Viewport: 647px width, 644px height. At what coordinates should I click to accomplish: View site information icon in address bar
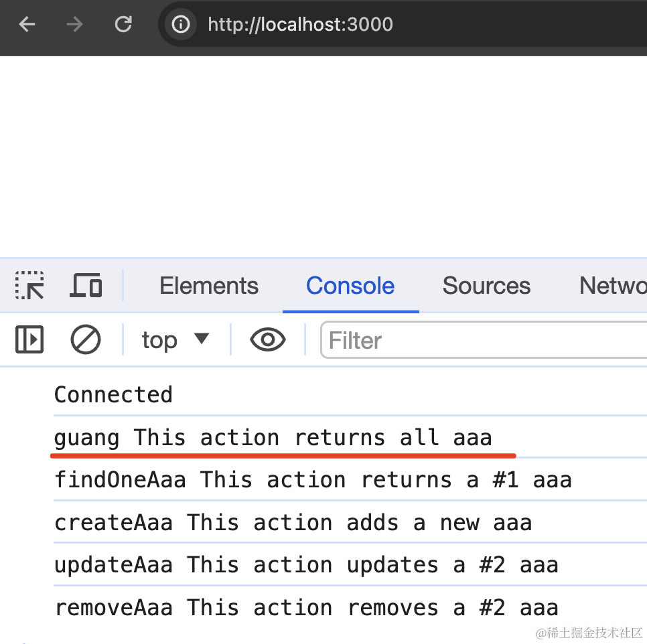click(x=181, y=25)
